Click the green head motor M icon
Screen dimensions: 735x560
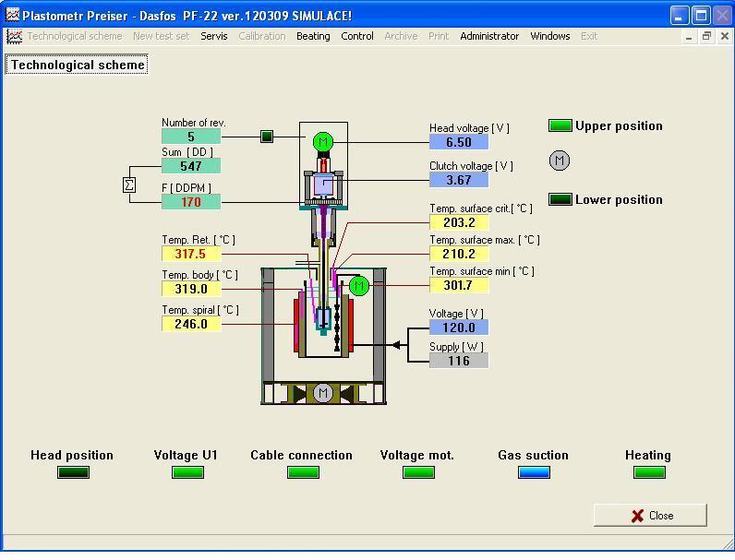323,141
